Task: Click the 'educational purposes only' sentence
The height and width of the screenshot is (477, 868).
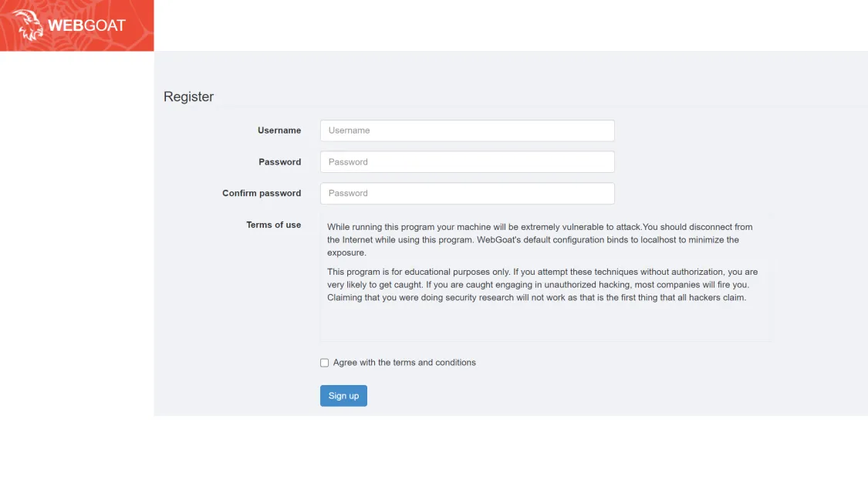Action: (432, 272)
